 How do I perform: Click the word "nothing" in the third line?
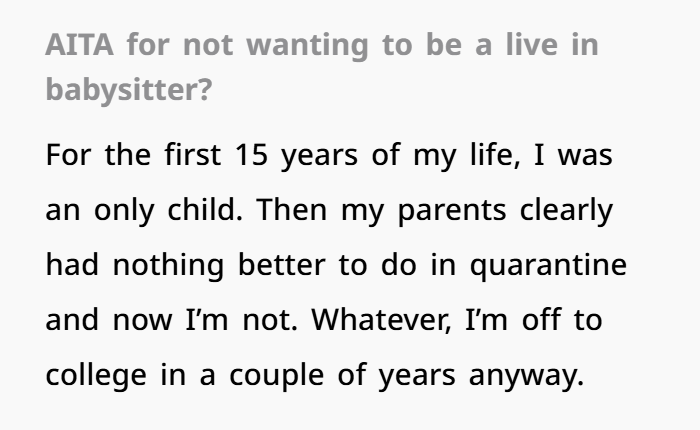point(168,266)
